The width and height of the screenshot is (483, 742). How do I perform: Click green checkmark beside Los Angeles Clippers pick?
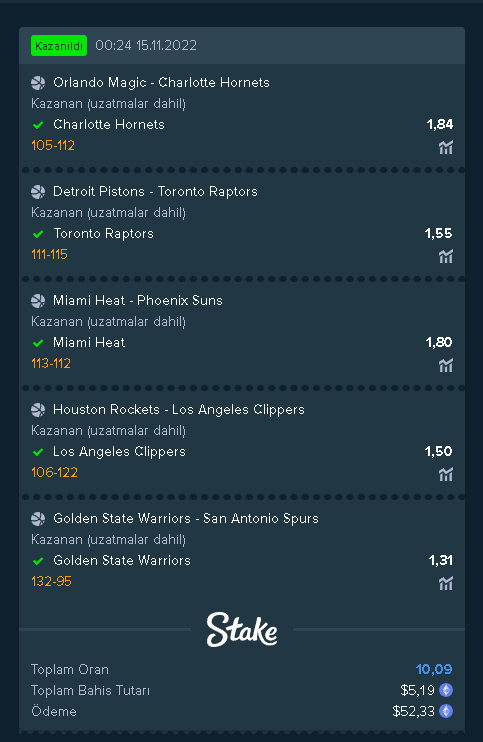point(38,452)
